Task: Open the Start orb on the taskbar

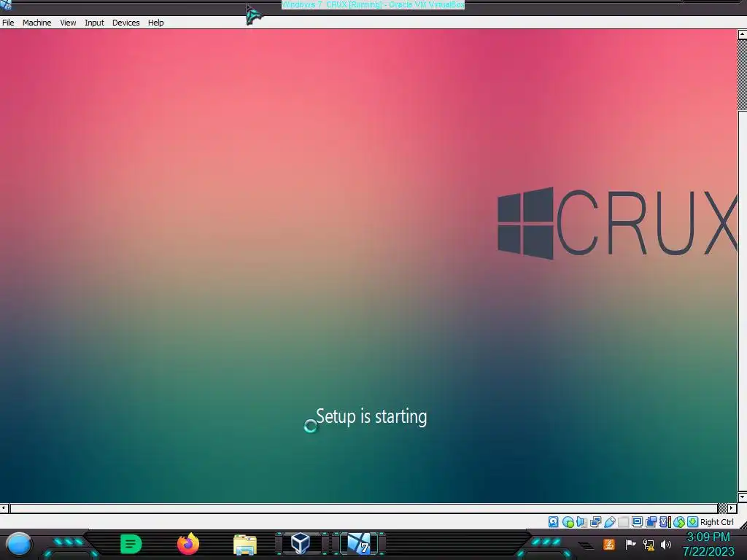Action: pos(19,544)
